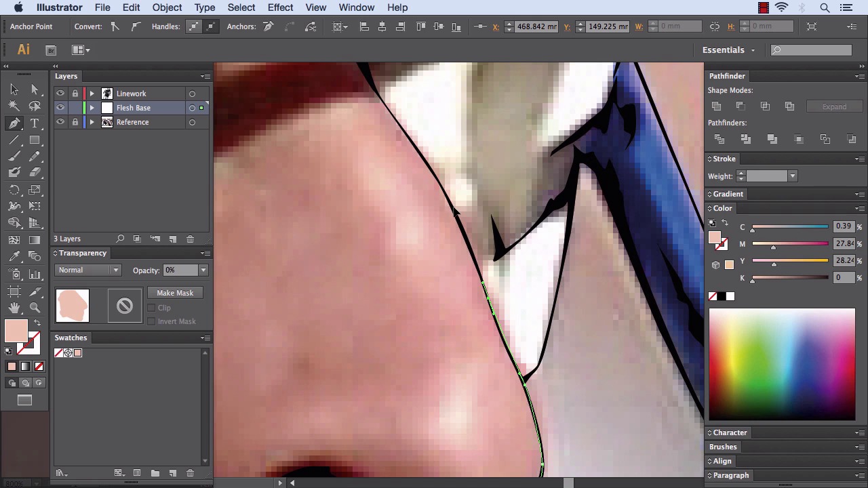
Task: Swap fill and stroke colors in toolbar
Action: [x=37, y=323]
